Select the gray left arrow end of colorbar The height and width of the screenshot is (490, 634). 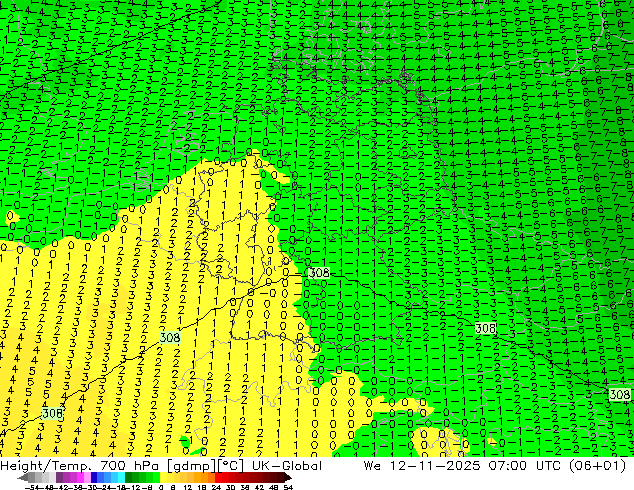(23, 478)
